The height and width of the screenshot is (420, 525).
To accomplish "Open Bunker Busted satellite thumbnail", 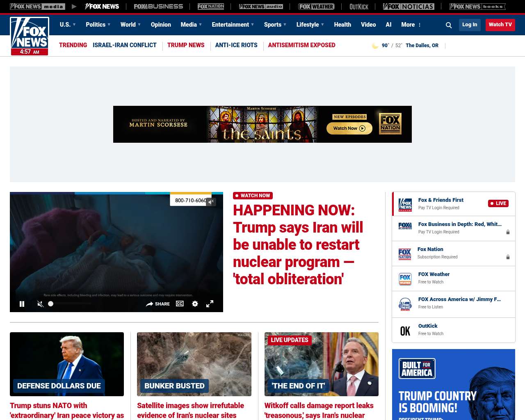I will point(194,364).
